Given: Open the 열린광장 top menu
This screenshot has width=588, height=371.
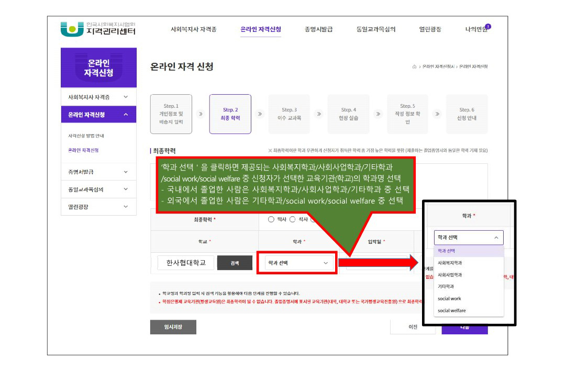Looking at the screenshot, I should point(430,29).
